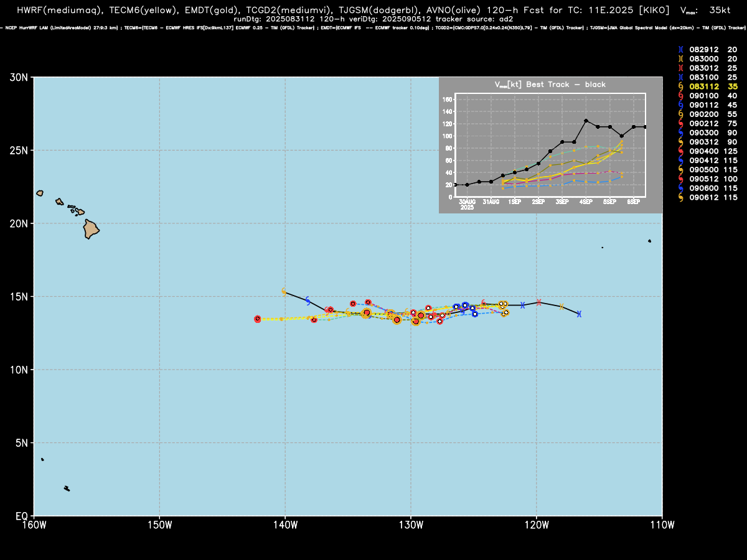The width and height of the screenshot is (747, 560).
Task: Click the 30AUG 2025 label in the inset chart
Action: [x=467, y=205]
